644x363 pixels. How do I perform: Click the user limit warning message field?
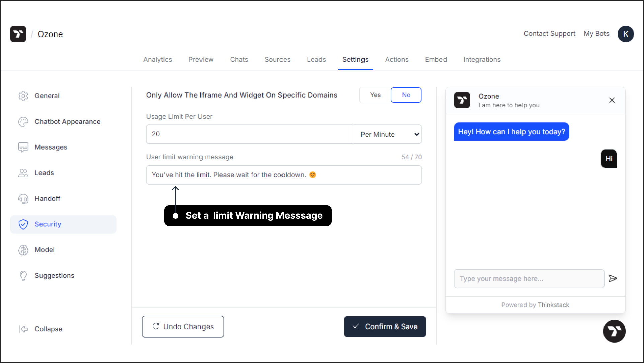pyautogui.click(x=284, y=175)
